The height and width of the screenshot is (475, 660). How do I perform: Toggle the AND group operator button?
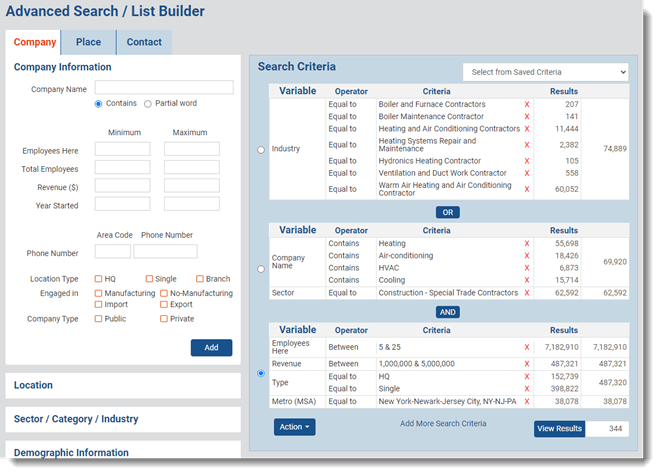pos(447,312)
